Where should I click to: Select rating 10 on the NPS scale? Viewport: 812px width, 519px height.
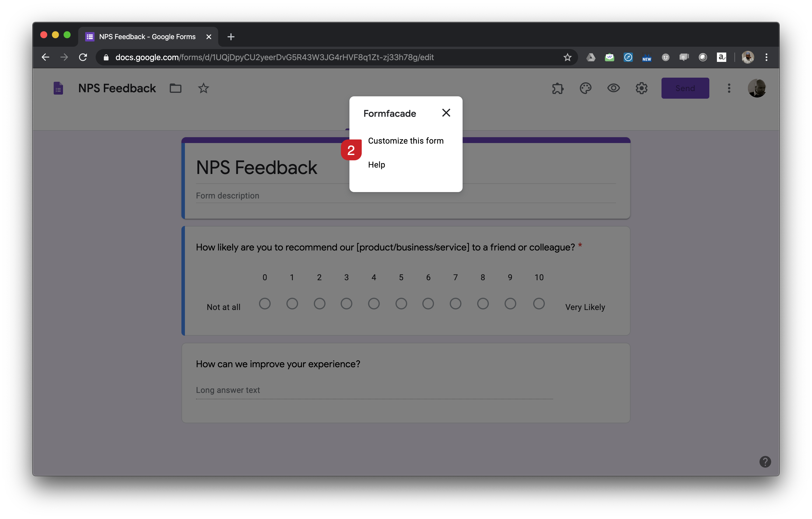[539, 303]
